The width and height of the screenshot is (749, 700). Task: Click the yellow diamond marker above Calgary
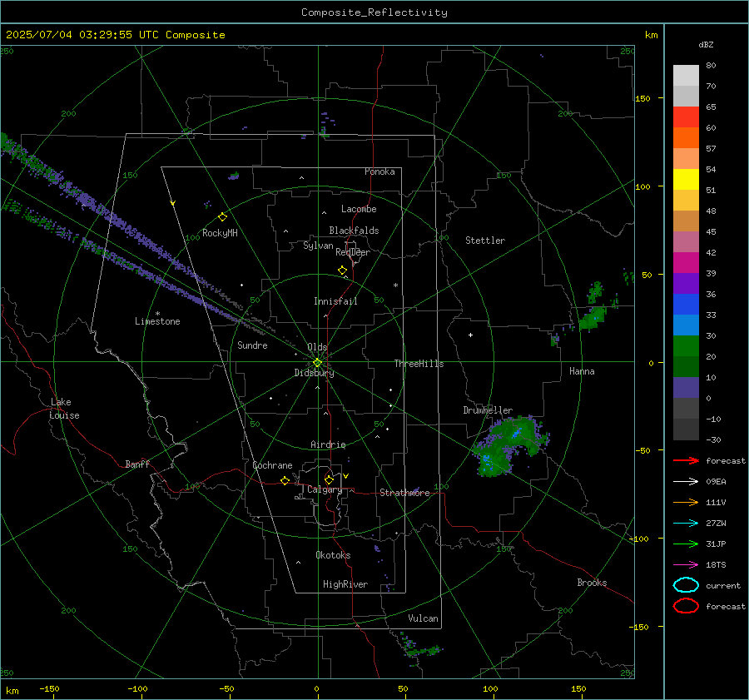pyautogui.click(x=329, y=479)
